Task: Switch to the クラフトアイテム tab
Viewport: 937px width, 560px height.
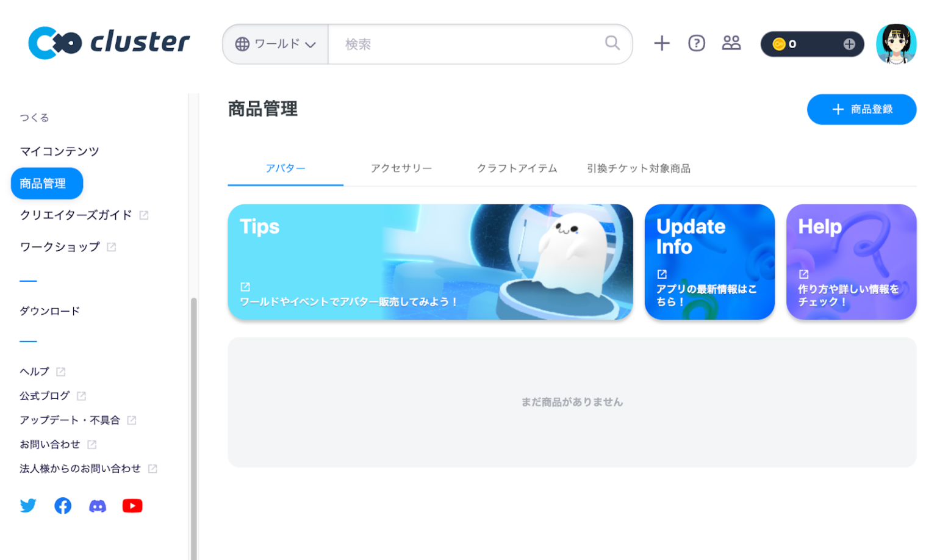Action: pyautogui.click(x=517, y=168)
